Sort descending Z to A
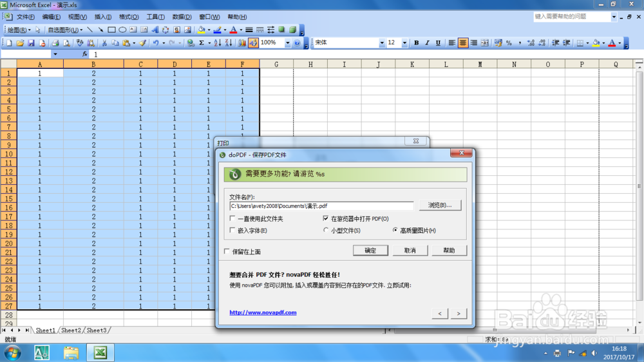 tap(229, 43)
